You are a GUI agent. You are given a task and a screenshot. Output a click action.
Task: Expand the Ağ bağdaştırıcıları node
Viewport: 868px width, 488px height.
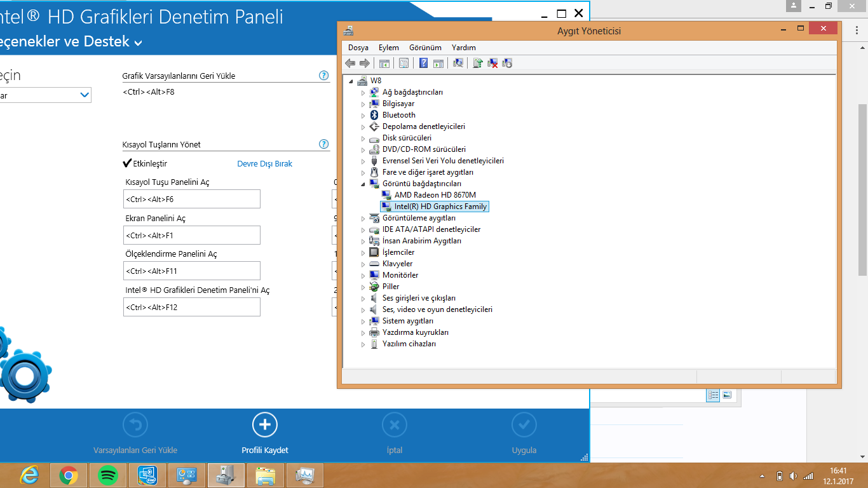[x=363, y=93]
